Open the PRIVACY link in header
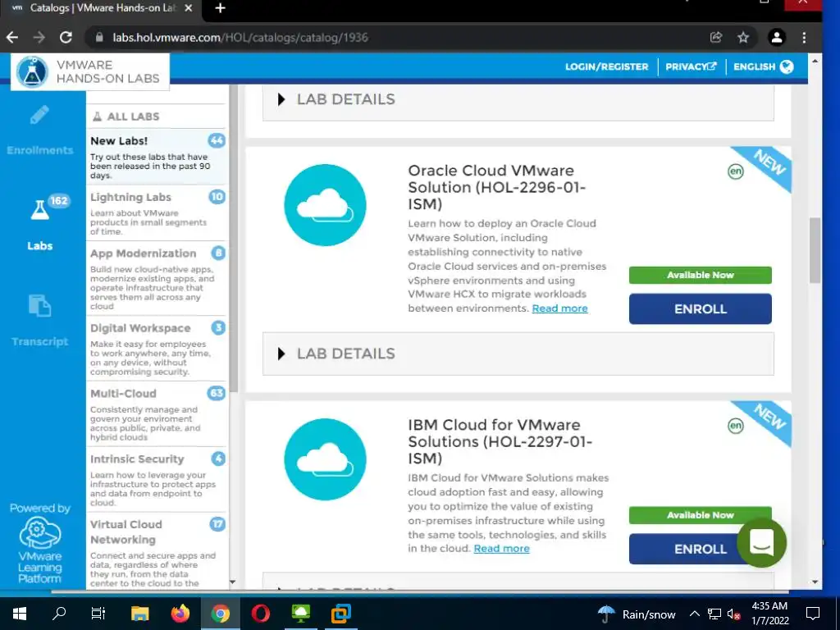The height and width of the screenshot is (630, 840). pos(691,67)
